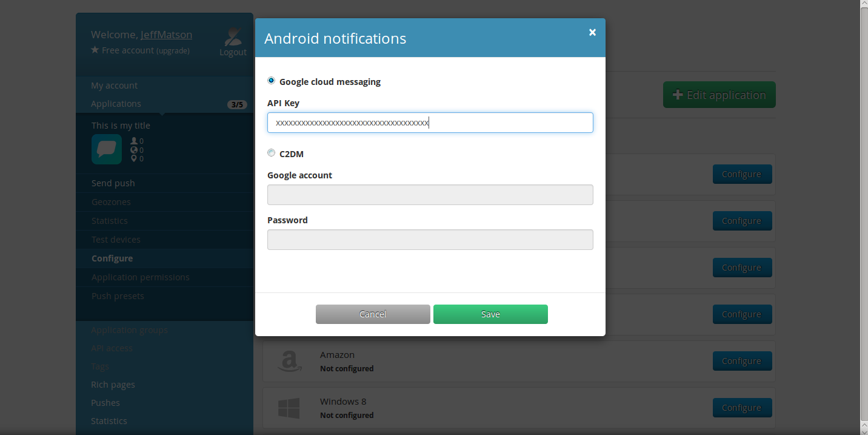Image resolution: width=868 pixels, height=435 pixels.
Task: Open Applications in sidebar
Action: [116, 104]
